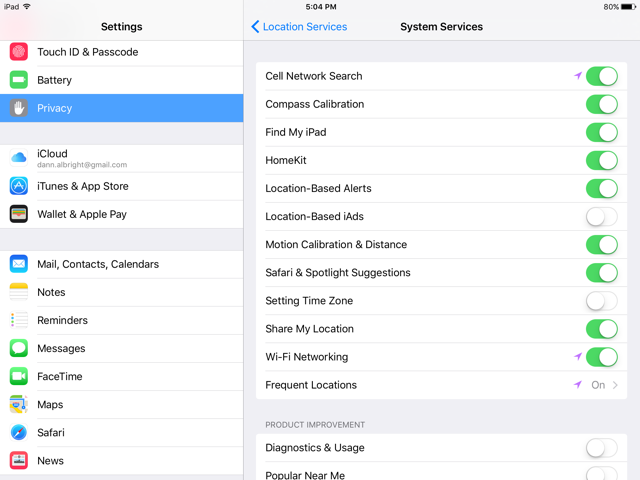Tap the Safari compass icon
640x480 pixels.
tap(19, 432)
